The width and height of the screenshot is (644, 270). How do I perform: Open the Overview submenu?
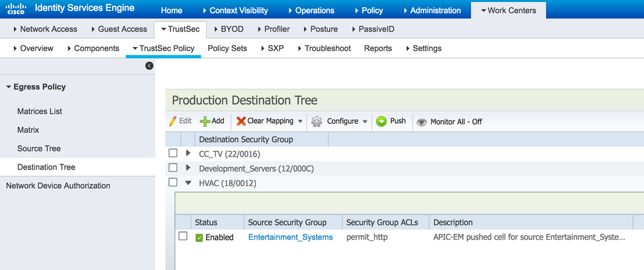(x=33, y=48)
